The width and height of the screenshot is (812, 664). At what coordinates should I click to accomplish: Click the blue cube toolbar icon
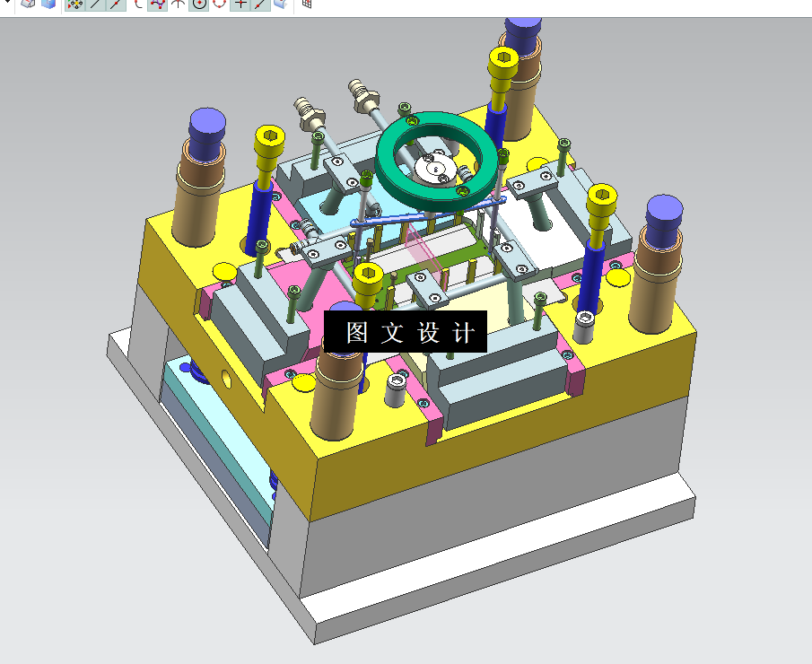tap(48, 4)
